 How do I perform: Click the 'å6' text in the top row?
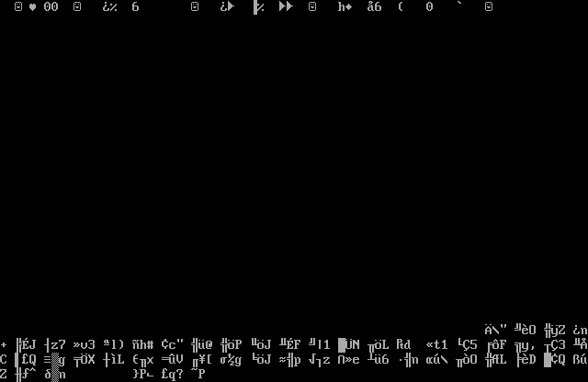point(374,7)
